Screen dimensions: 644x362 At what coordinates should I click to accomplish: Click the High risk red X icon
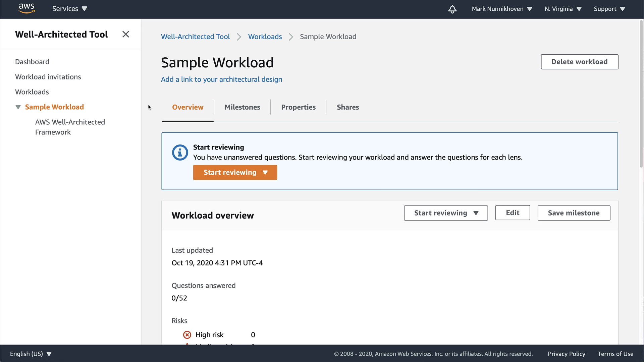pos(187,335)
